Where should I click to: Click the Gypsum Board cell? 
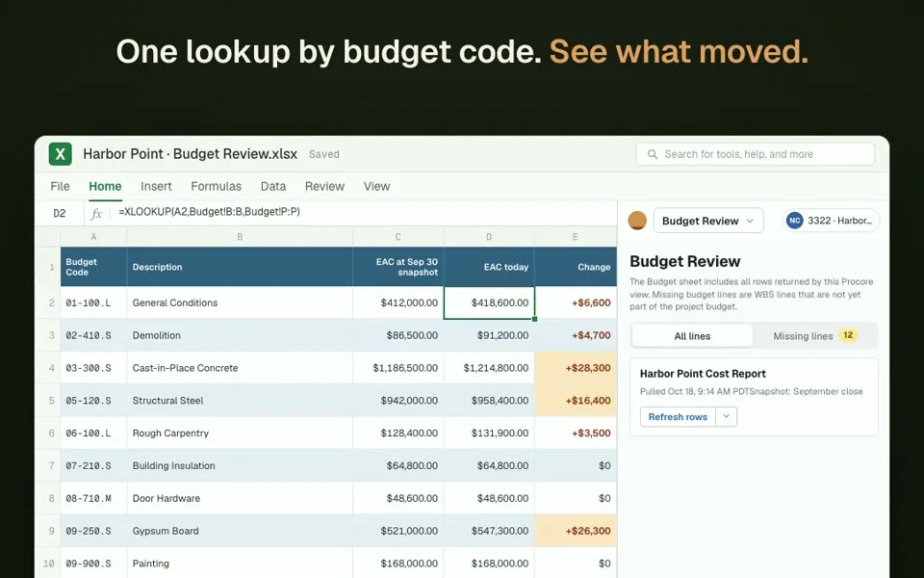click(x=240, y=531)
